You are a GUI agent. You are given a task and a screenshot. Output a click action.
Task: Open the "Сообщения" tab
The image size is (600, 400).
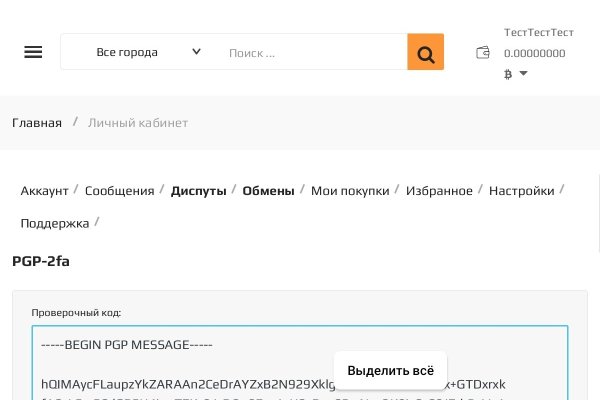(119, 190)
